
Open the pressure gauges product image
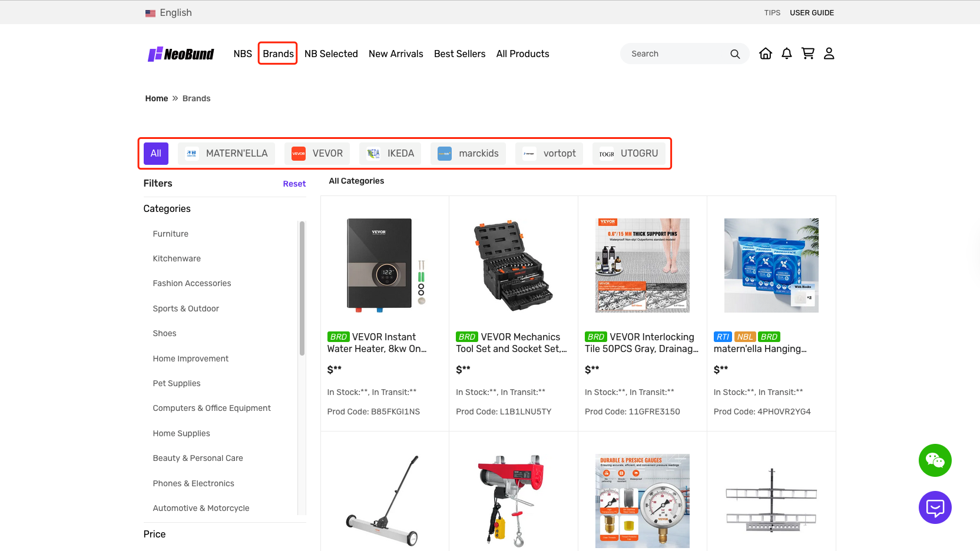click(x=643, y=501)
